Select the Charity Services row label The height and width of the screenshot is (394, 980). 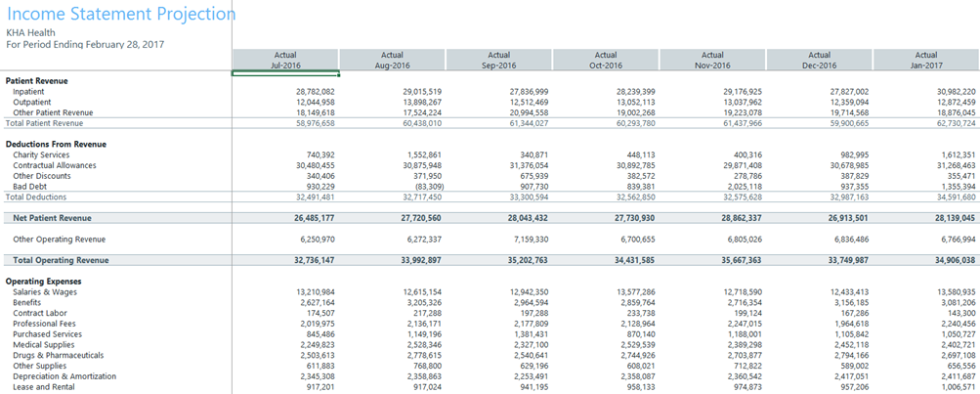[41, 154]
